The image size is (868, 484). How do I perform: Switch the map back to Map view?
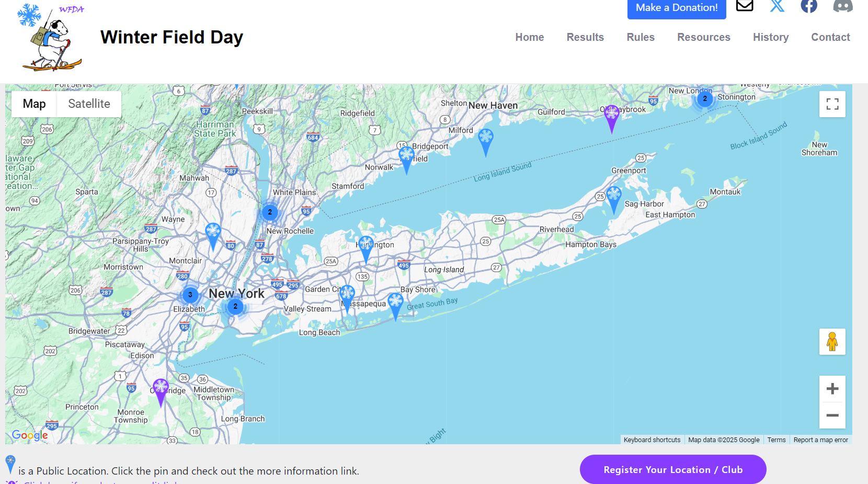coord(33,104)
